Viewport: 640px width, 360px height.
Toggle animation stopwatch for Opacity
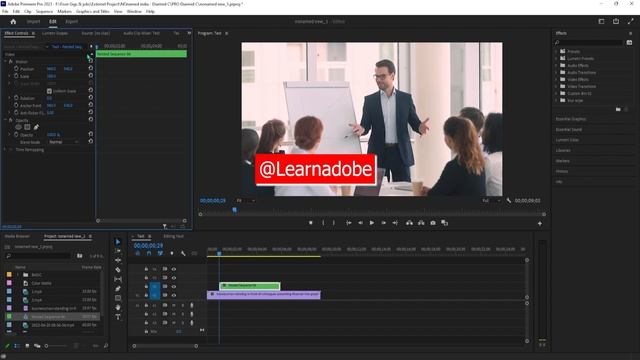(16, 135)
